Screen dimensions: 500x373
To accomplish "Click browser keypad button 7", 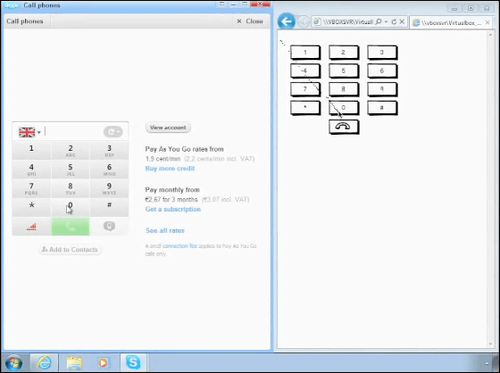I will (x=305, y=89).
